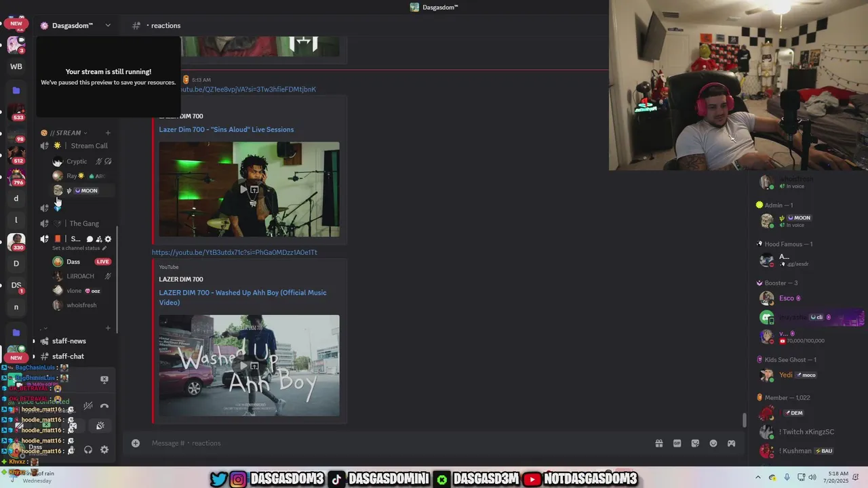Open the game controller apps launcher
This screenshot has width=868, height=488.
click(731, 443)
